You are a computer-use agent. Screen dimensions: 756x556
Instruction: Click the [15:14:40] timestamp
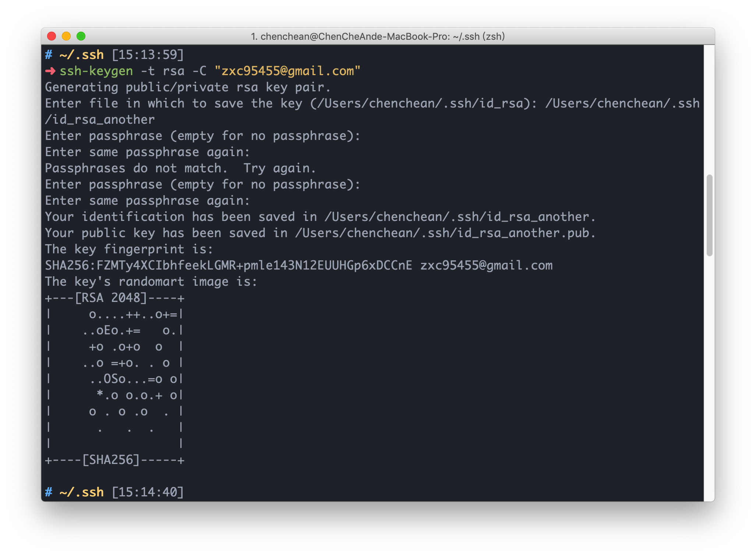point(148,492)
